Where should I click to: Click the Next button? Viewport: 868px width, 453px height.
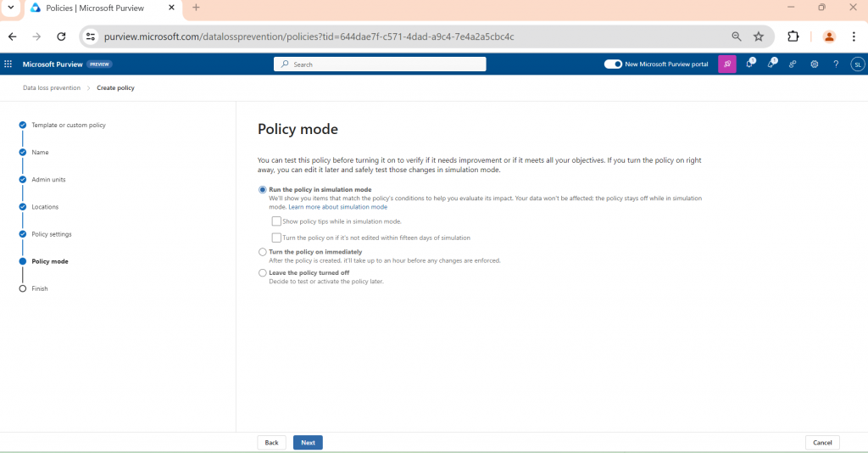[x=308, y=442]
